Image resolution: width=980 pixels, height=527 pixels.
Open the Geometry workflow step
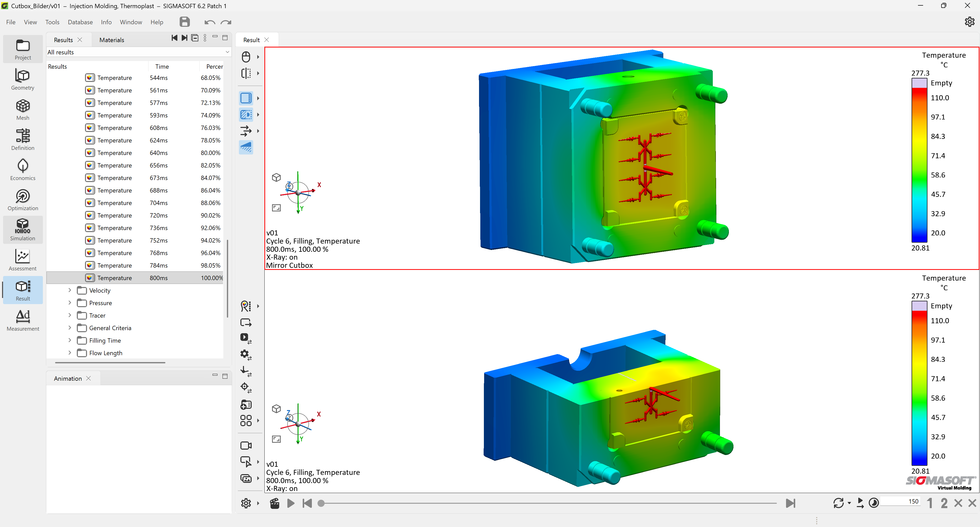pos(23,79)
